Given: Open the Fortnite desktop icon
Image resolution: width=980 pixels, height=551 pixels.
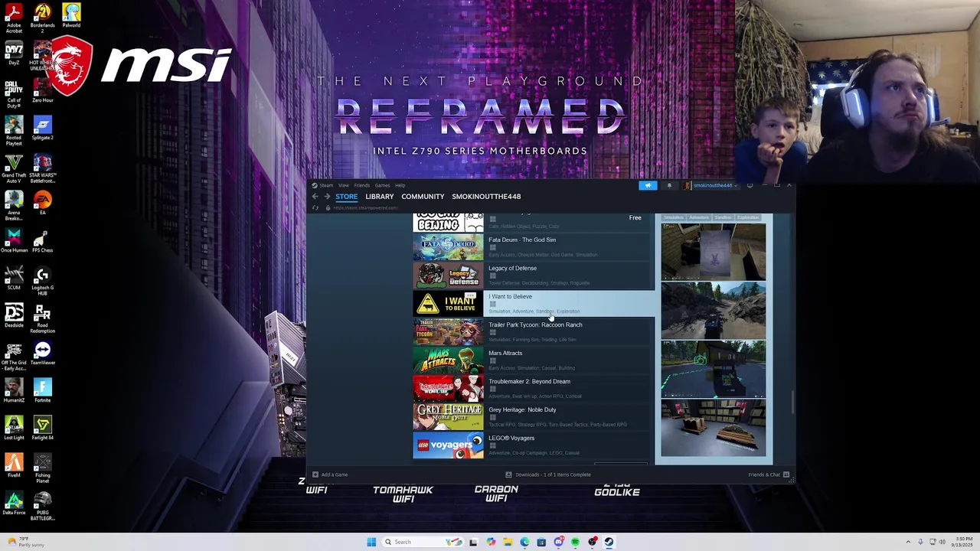Looking at the screenshot, I should [x=42, y=390].
